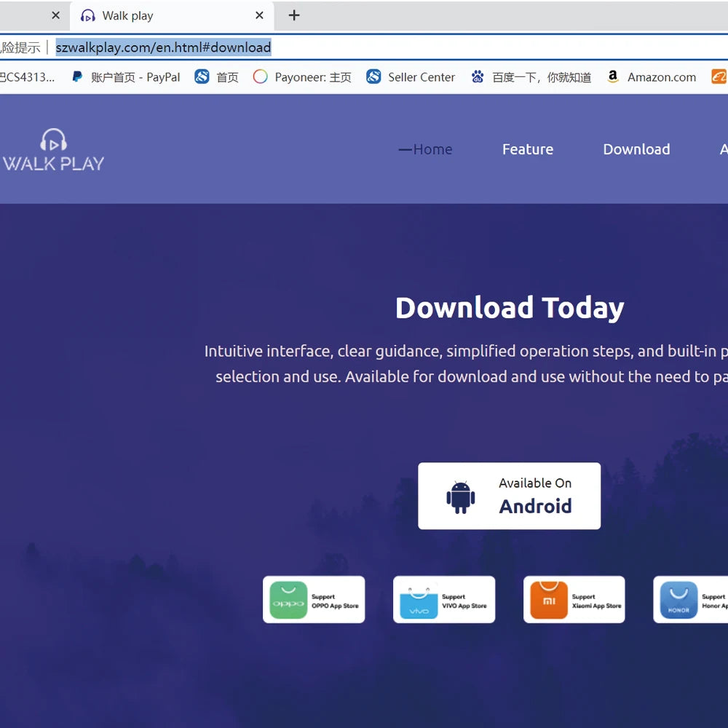Open the Payoneer bookmark
Image resolution: width=728 pixels, height=728 pixels.
point(302,77)
